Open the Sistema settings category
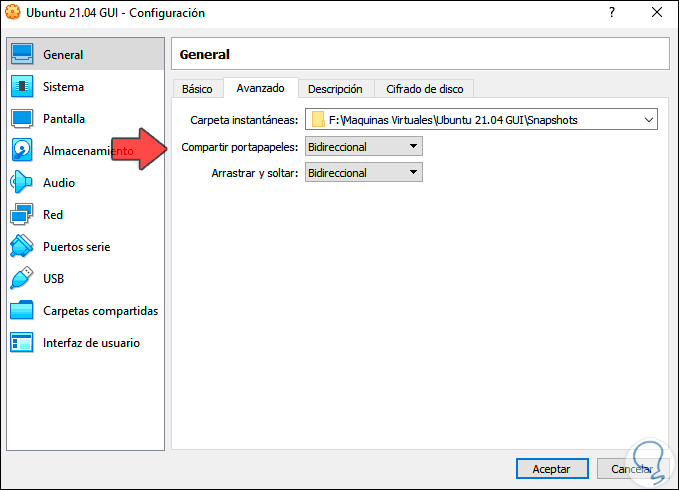 (86, 86)
